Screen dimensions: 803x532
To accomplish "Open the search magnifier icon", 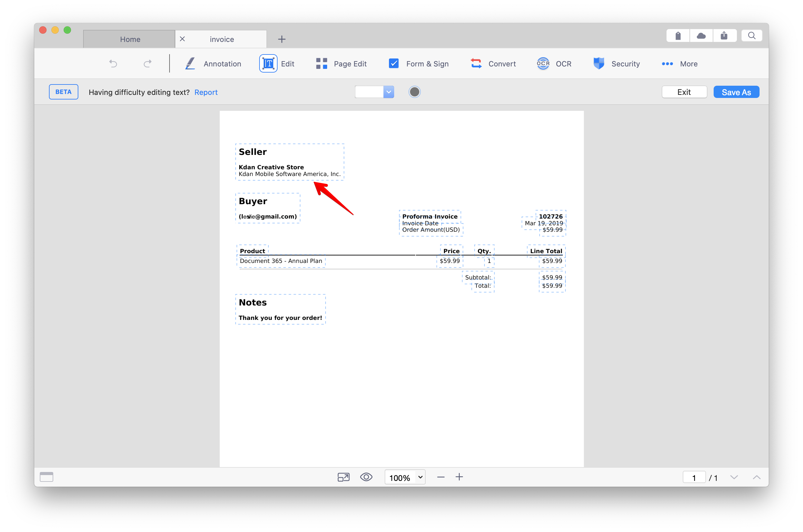I will (x=752, y=36).
